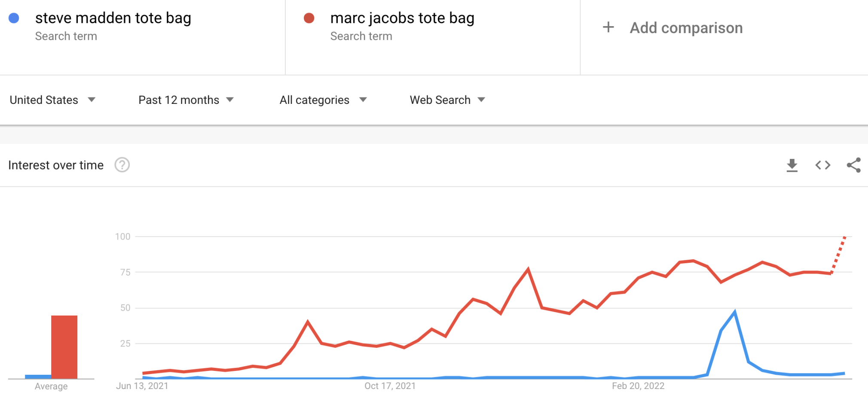Screen dimensions: 868x404
Task: Open the United States region dropdown
Action: (x=52, y=100)
